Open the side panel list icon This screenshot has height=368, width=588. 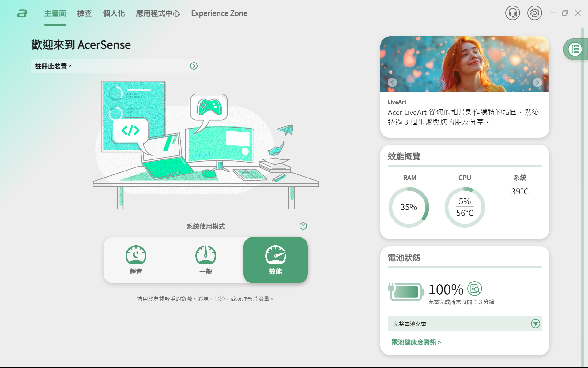pos(575,49)
